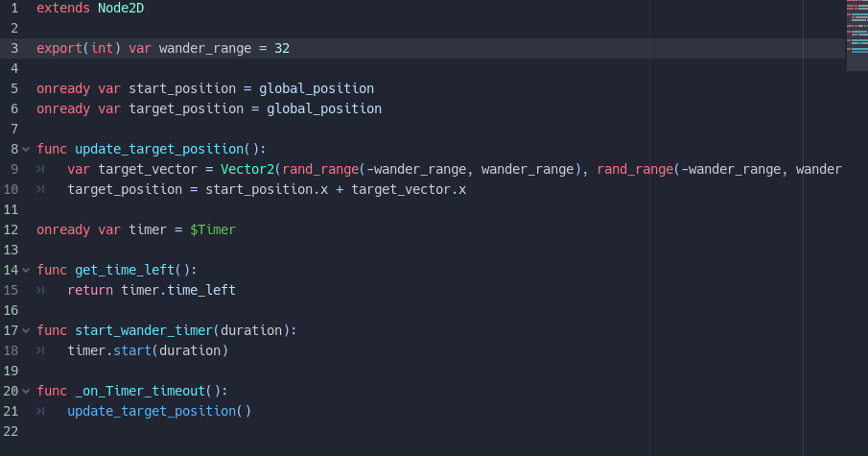
Task: Click the tab indent marker on line 9
Action: click(40, 170)
